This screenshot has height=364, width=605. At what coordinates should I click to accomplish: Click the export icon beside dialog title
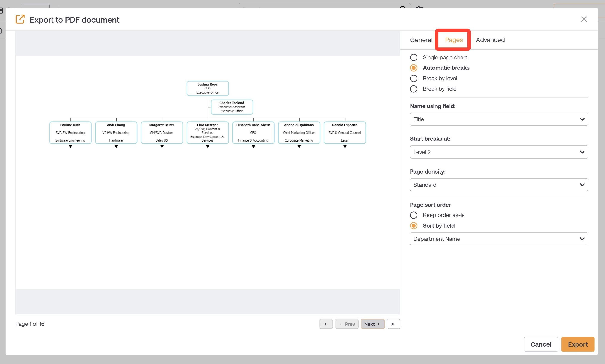tap(20, 19)
